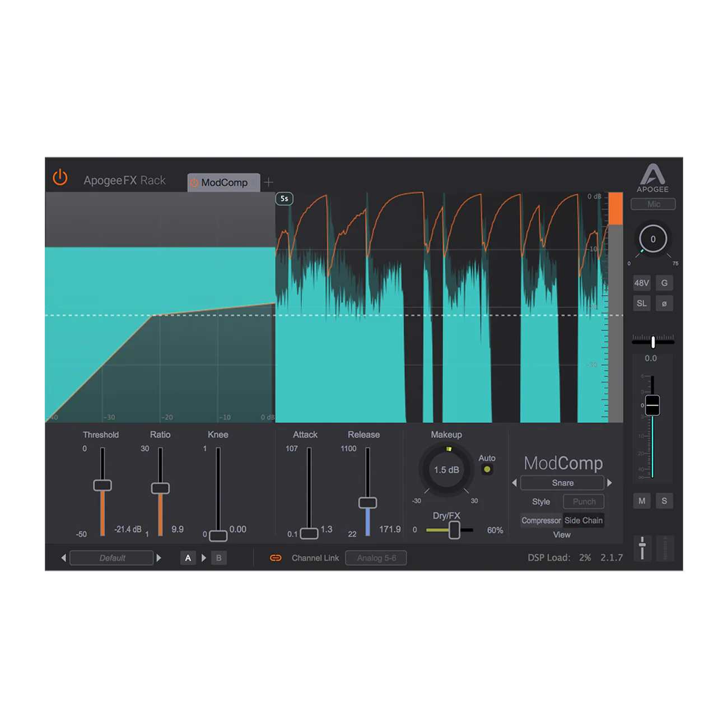The height and width of the screenshot is (728, 728).
Task: Go to next Default preset arrow
Action: pos(159,558)
